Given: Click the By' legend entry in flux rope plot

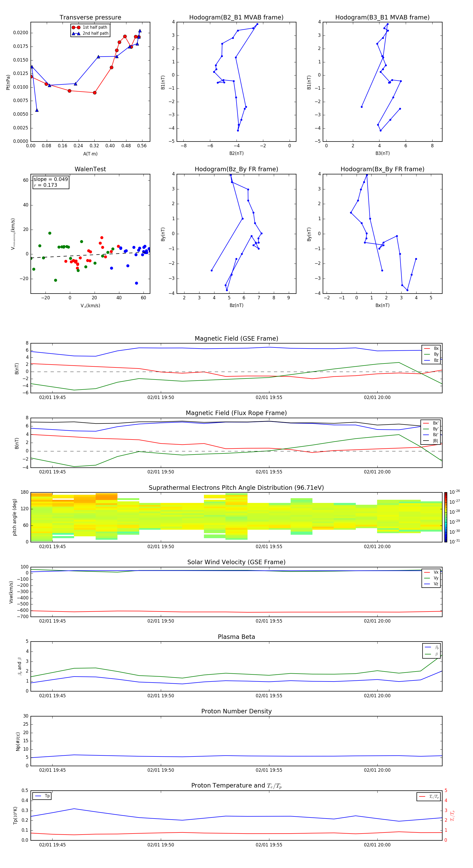Looking at the screenshot, I should pos(431,429).
